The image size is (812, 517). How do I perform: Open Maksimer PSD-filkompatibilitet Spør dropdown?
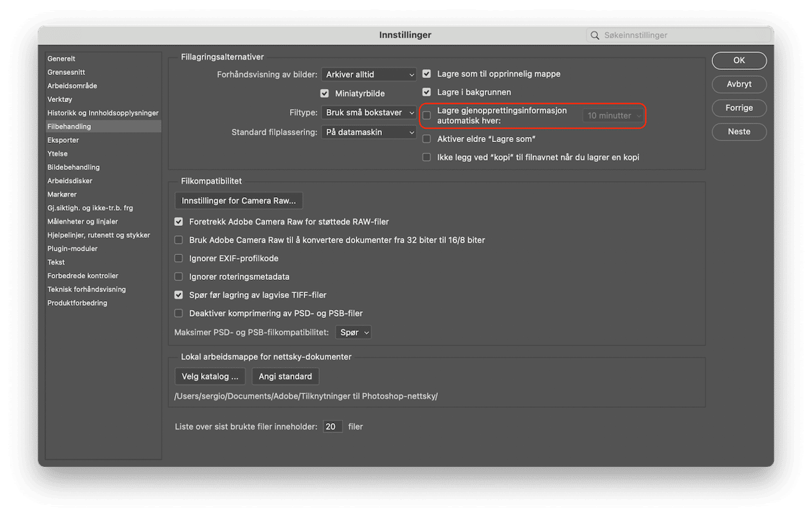pos(353,332)
